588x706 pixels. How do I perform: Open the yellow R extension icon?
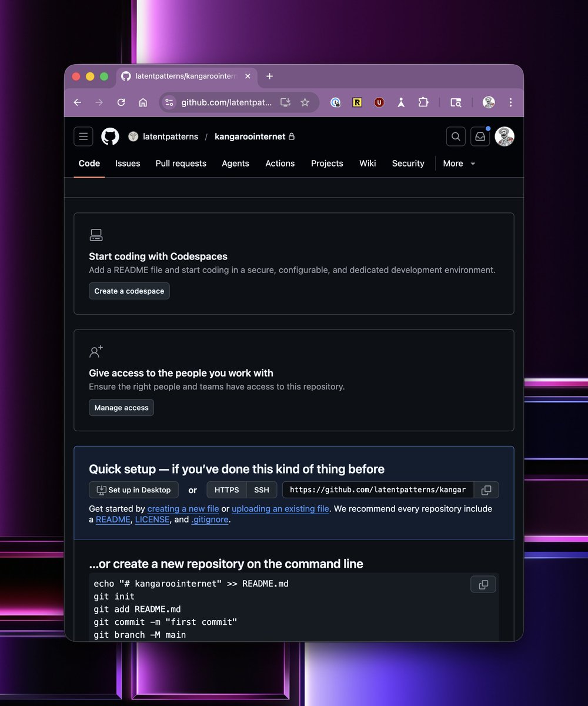tap(357, 102)
